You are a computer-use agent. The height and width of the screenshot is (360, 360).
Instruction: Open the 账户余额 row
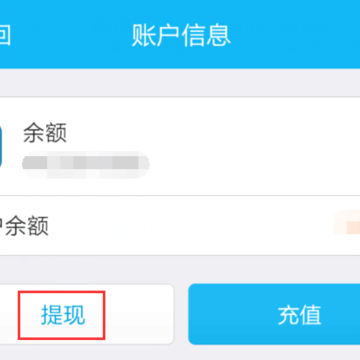(180, 226)
